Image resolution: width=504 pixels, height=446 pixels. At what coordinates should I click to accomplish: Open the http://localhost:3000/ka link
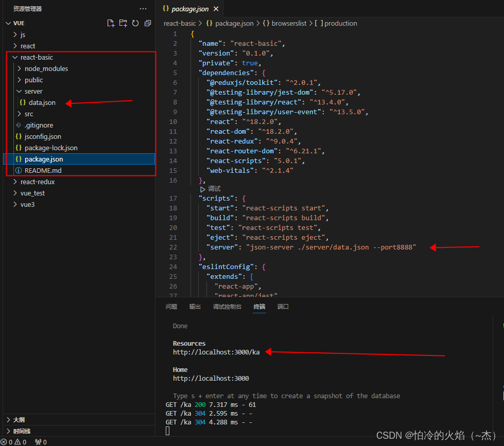tap(215, 352)
